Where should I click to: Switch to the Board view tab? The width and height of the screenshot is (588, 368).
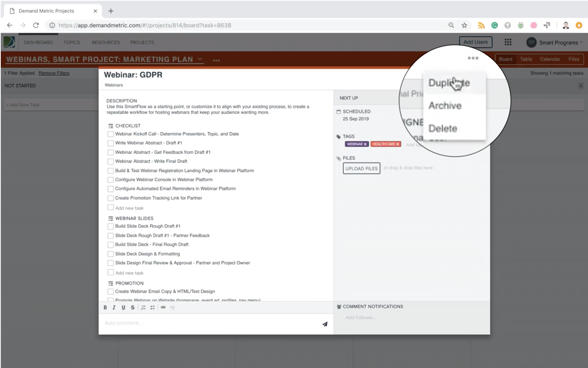pos(505,59)
